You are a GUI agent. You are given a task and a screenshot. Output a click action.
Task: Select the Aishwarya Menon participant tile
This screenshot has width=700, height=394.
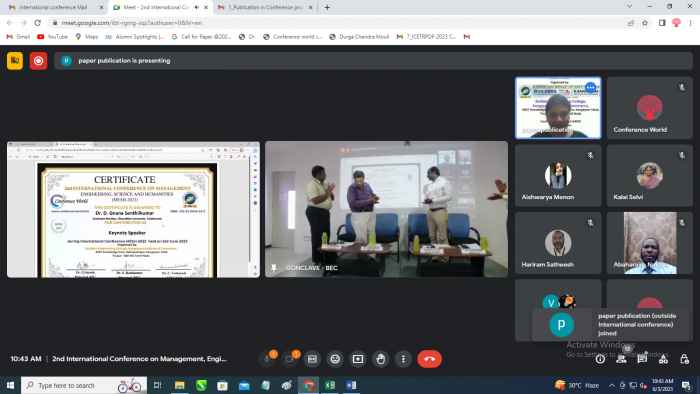558,175
